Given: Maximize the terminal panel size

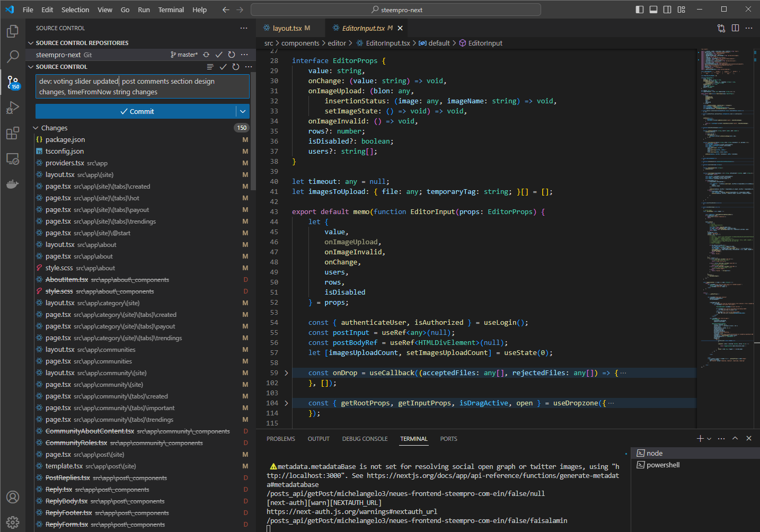Looking at the screenshot, I should pos(735,438).
